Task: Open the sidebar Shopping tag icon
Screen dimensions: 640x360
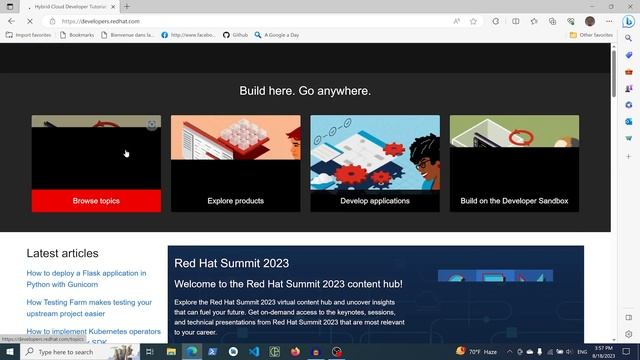Action: click(629, 55)
